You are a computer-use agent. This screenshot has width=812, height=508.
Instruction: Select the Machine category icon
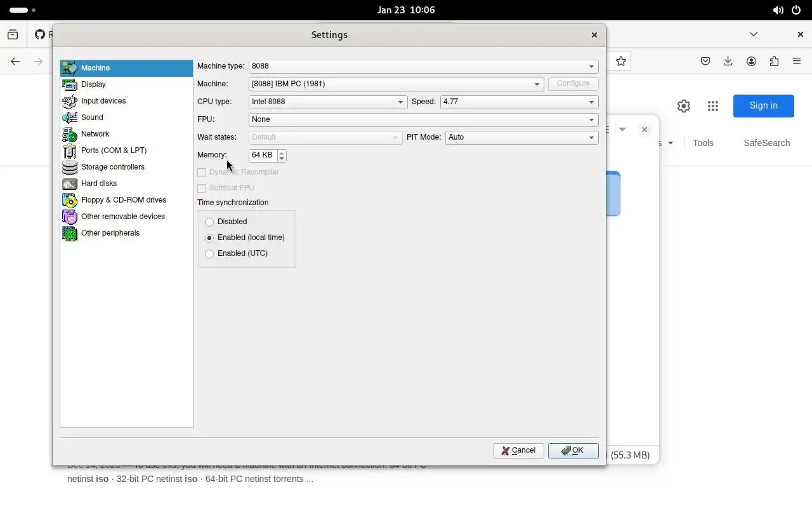[70, 68]
